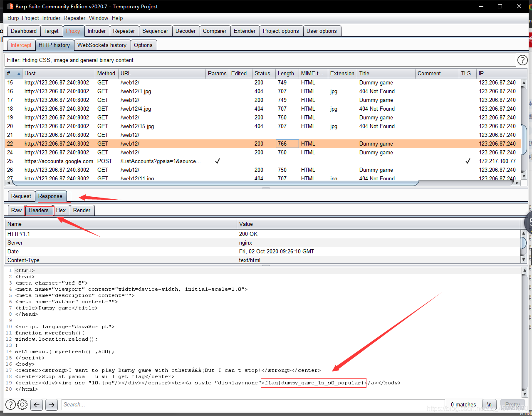This screenshot has width=532, height=416.
Task: Open the Project menu
Action: pyautogui.click(x=30, y=18)
